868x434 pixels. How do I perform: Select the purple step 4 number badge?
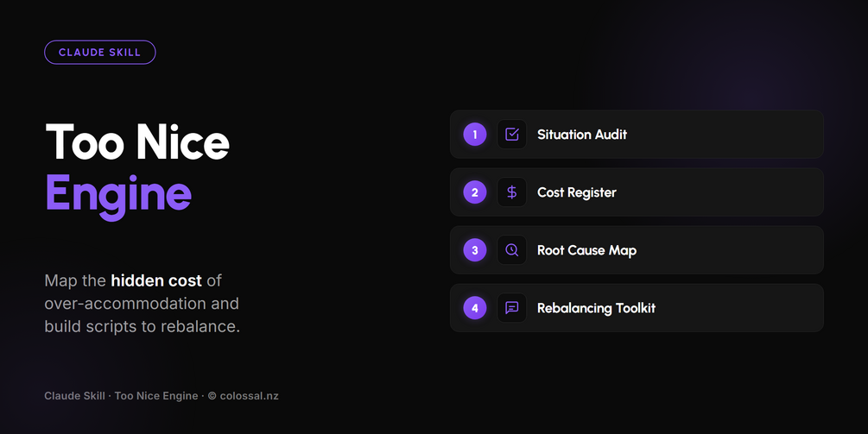pyautogui.click(x=474, y=308)
